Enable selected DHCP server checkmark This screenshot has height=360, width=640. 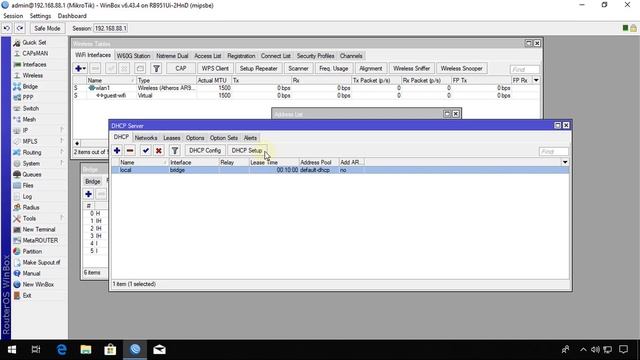146,151
